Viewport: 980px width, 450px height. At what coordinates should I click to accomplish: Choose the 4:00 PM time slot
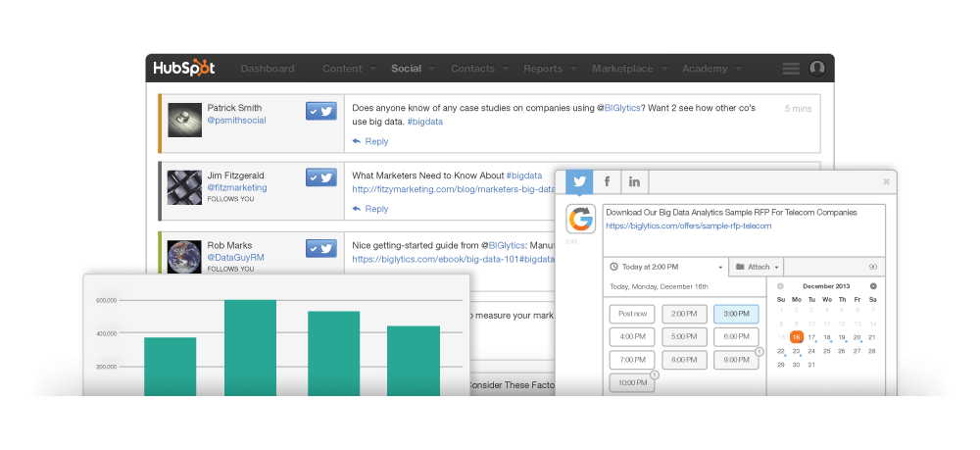pos(632,337)
